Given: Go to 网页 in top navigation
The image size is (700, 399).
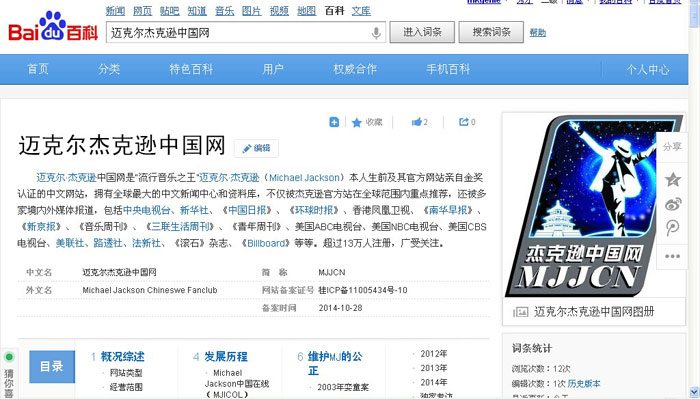Looking at the screenshot, I should point(142,11).
